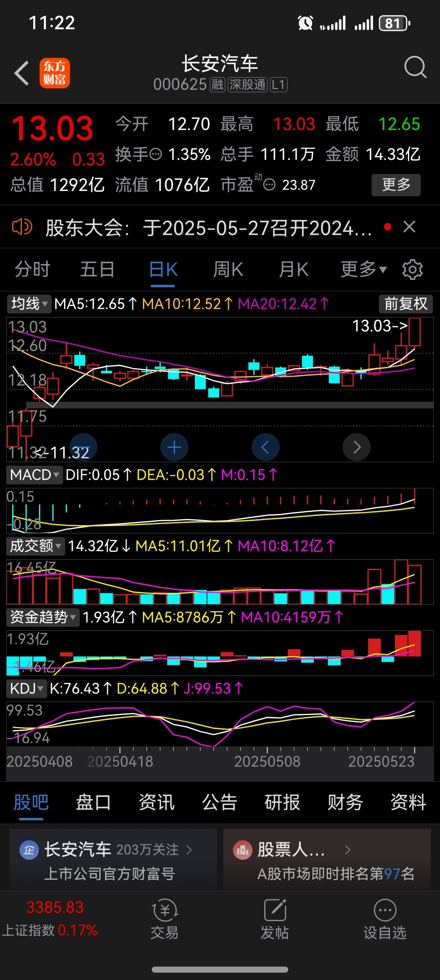Tap the plus zoom-in chart button
440x980 pixels.
175,447
